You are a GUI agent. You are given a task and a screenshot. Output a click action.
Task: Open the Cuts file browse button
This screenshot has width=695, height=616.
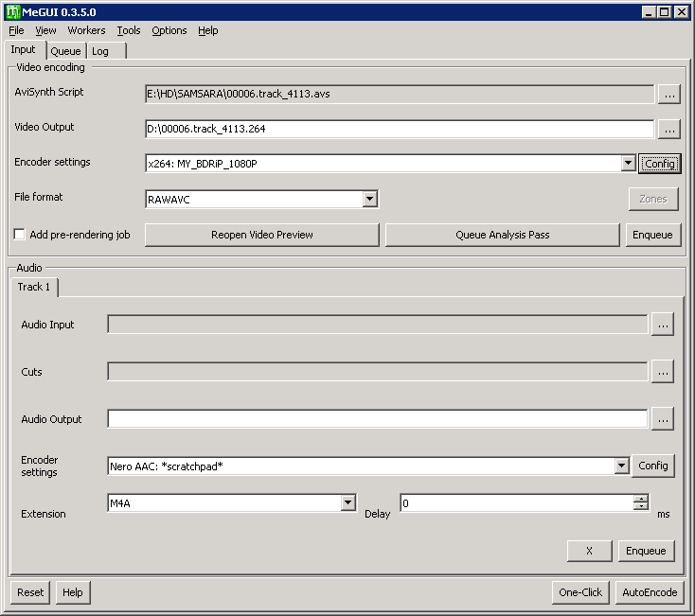662,372
